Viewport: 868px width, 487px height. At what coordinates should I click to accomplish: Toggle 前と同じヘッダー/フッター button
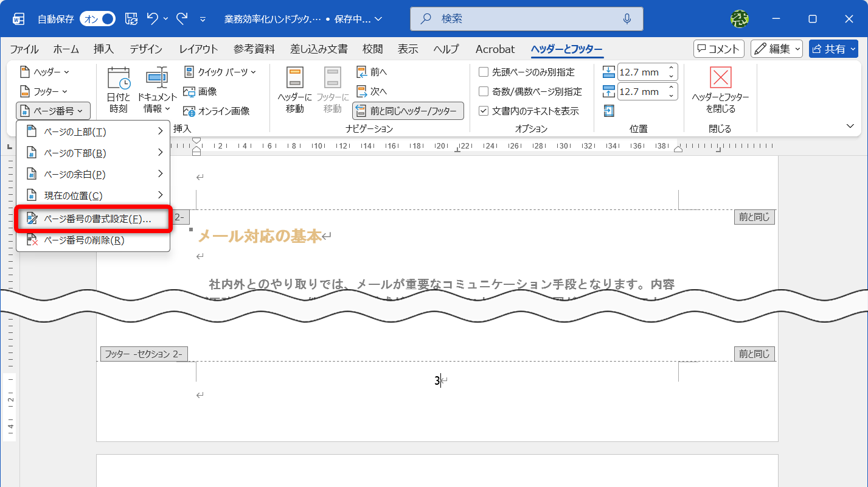408,111
